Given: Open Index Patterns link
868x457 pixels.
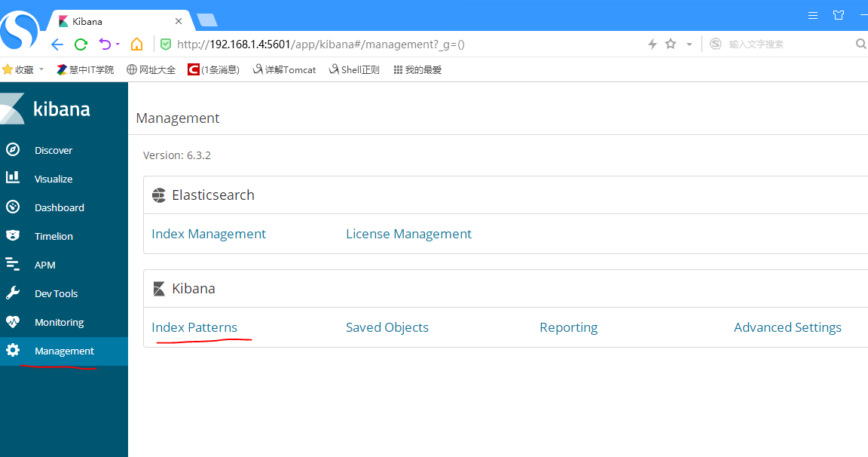Looking at the screenshot, I should point(194,327).
